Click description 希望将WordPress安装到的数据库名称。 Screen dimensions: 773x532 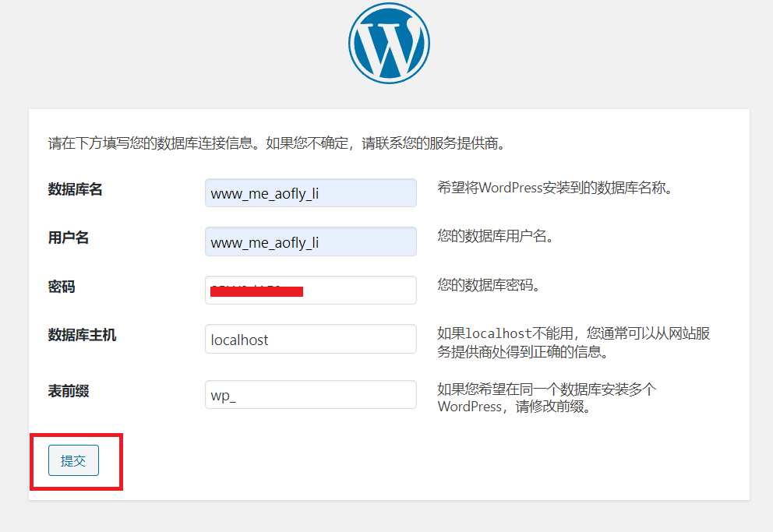[x=555, y=188]
